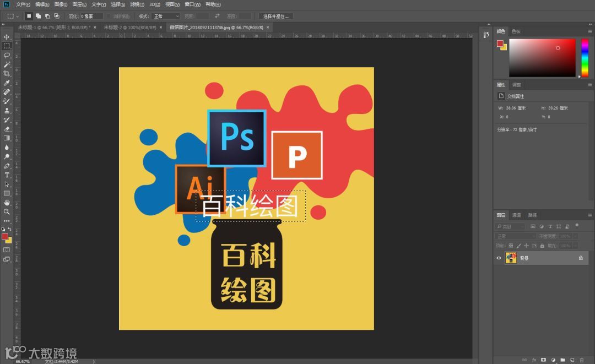Select the Healing Brush tool
Viewport: 595px width, 364px height.
click(x=7, y=92)
